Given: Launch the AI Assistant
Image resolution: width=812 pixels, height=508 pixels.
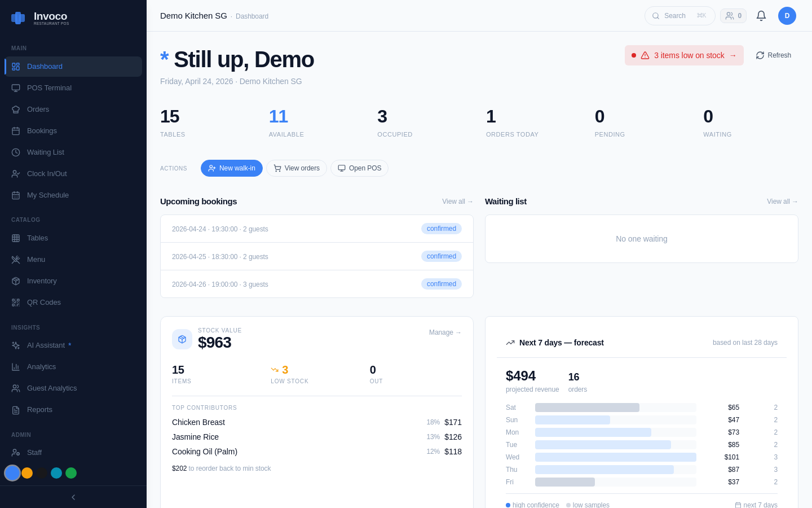Looking at the screenshot, I should pos(48,345).
